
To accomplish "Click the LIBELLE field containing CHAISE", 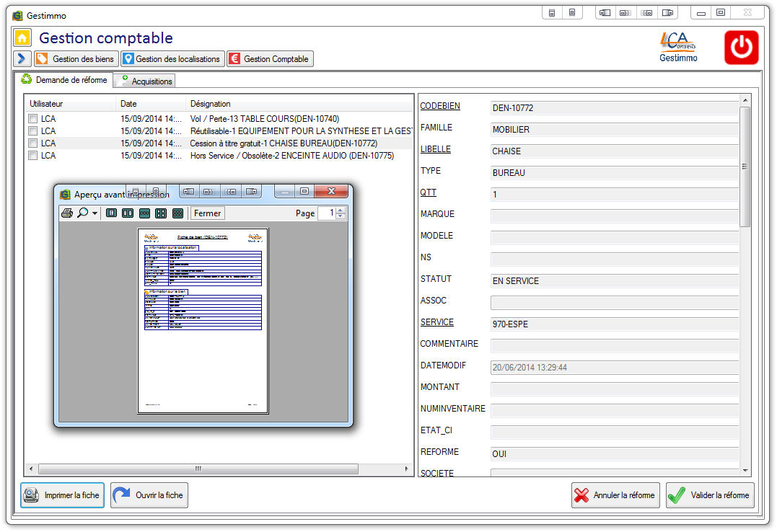I will 613,151.
